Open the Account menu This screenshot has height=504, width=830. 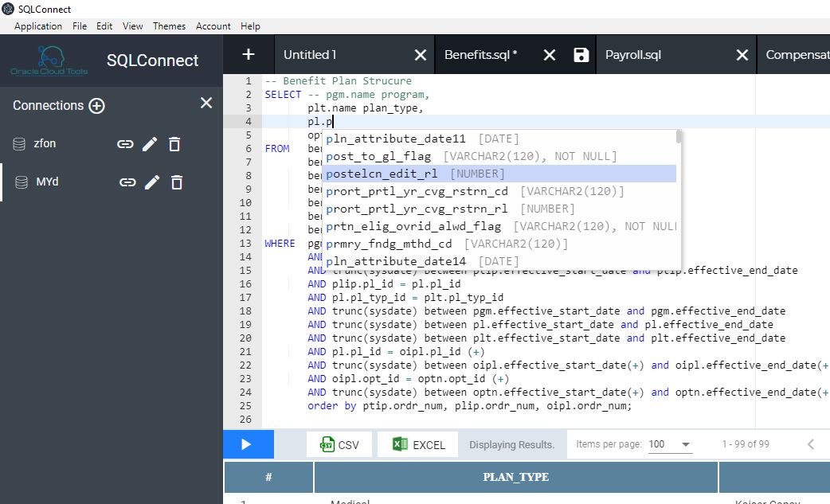click(x=213, y=26)
